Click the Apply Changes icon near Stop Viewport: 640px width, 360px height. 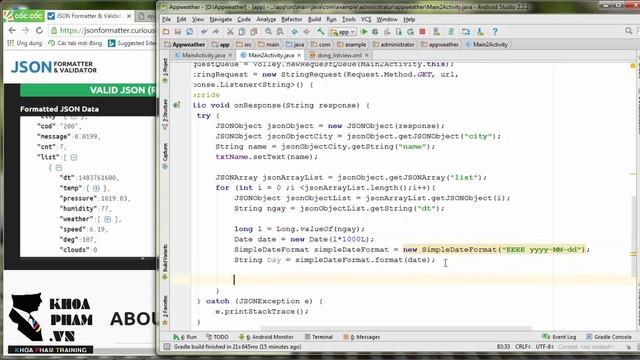click(x=411, y=31)
